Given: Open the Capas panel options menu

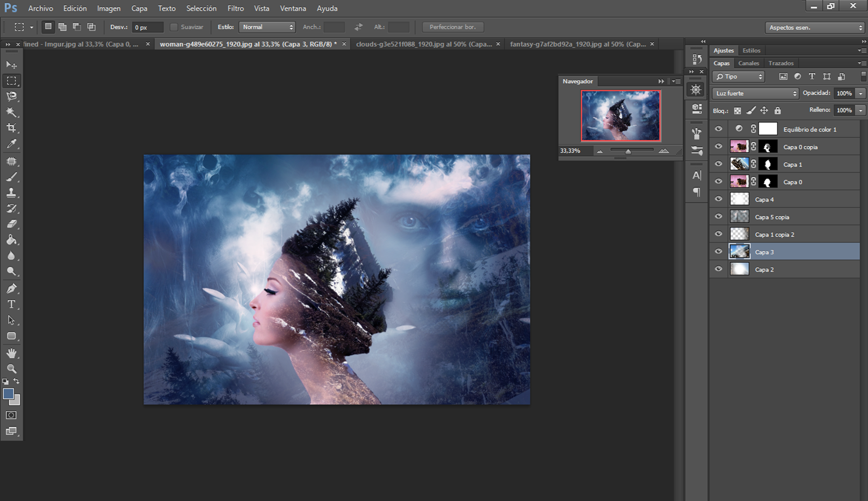Looking at the screenshot, I should [x=861, y=63].
